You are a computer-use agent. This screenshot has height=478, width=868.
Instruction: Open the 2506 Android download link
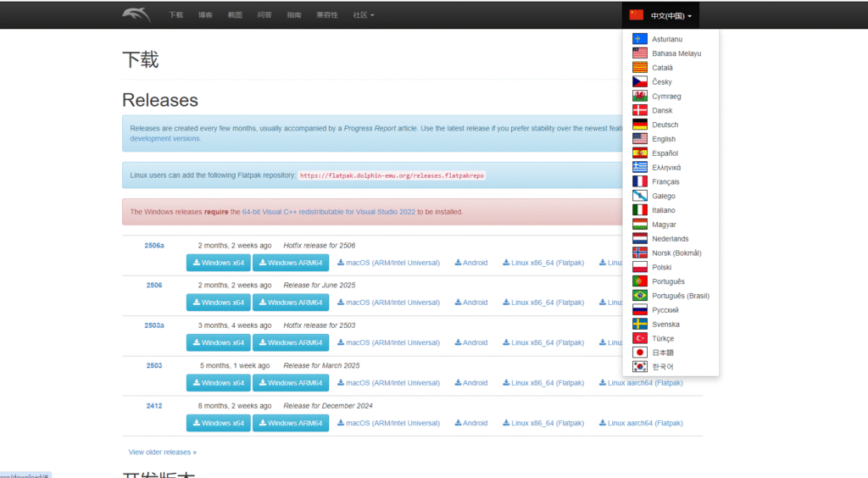(x=470, y=303)
